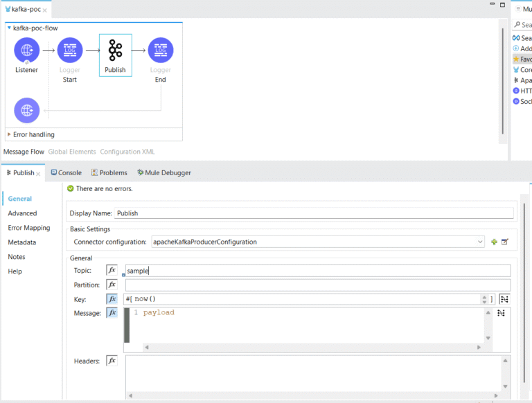The width and height of the screenshot is (532, 403).
Task: Switch to Configuration XML view
Action: coord(127,152)
